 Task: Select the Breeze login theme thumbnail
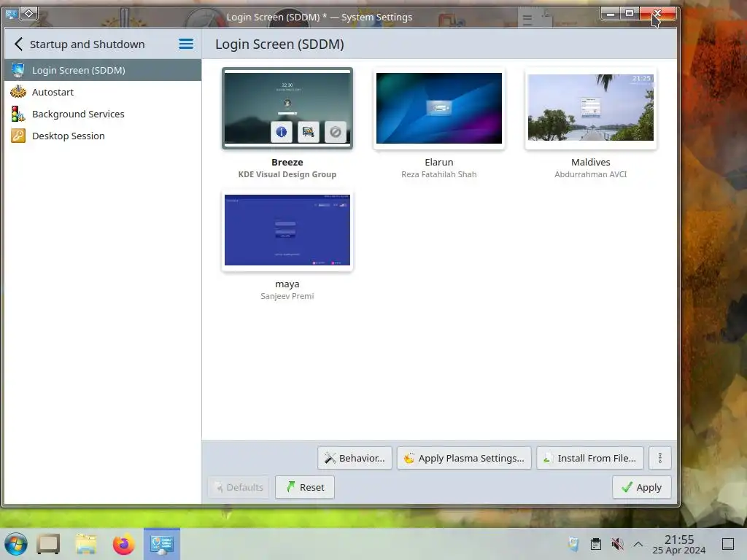click(287, 108)
